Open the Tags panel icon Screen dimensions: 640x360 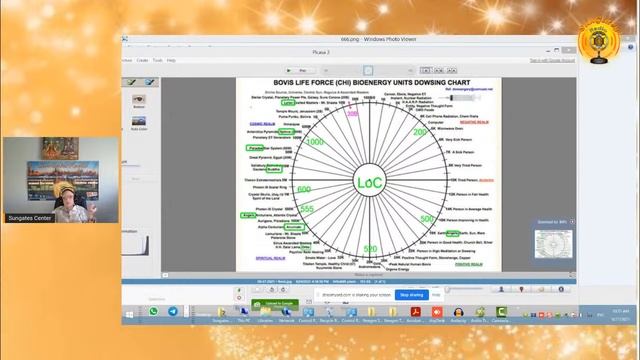[x=541, y=289]
